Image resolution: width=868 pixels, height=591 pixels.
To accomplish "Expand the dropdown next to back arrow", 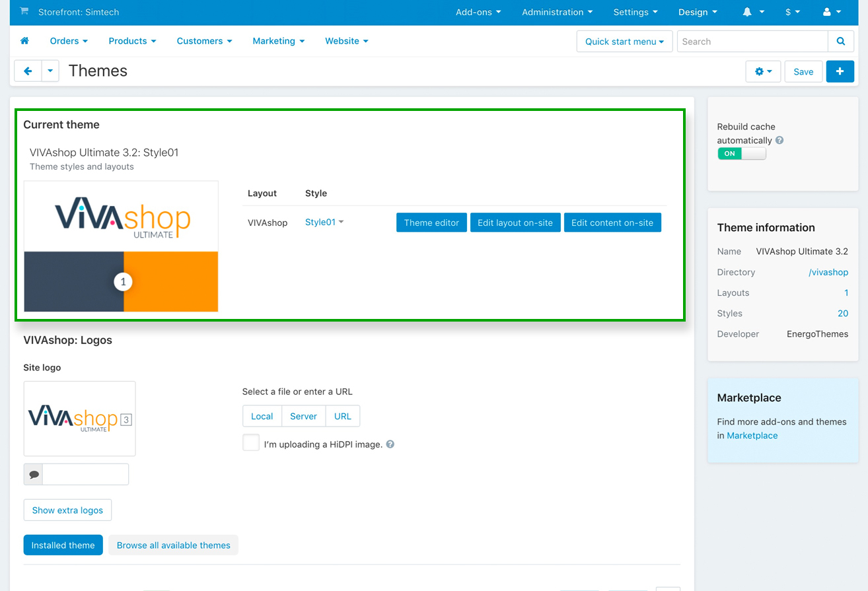I will [50, 71].
